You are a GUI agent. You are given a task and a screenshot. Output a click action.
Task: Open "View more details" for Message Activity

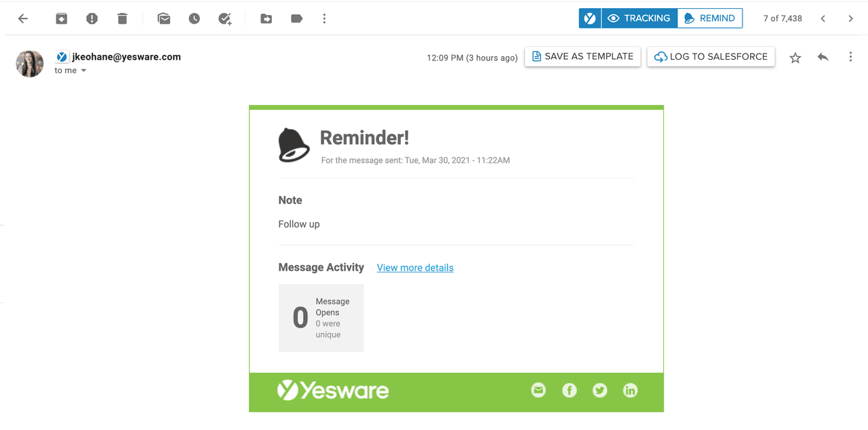coord(414,267)
